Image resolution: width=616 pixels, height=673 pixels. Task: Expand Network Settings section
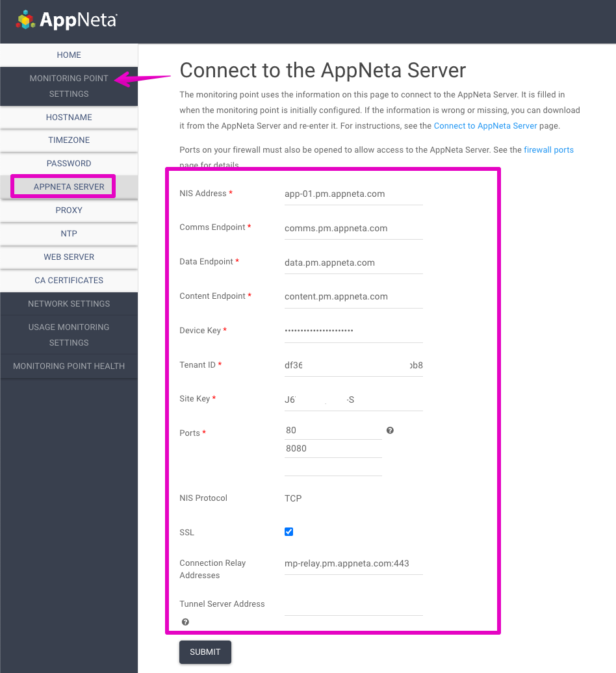click(x=69, y=303)
